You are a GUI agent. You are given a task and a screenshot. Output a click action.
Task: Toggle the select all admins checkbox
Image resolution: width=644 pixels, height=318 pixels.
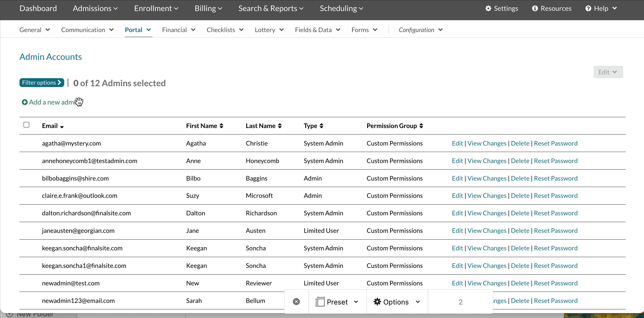click(26, 125)
